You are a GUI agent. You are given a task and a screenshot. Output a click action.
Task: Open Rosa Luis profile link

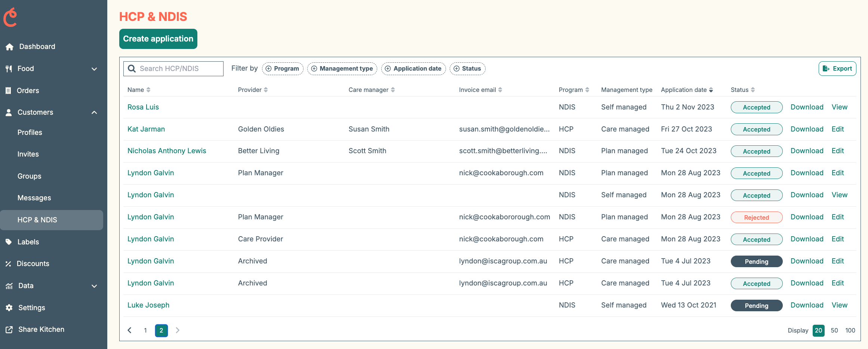tap(143, 107)
